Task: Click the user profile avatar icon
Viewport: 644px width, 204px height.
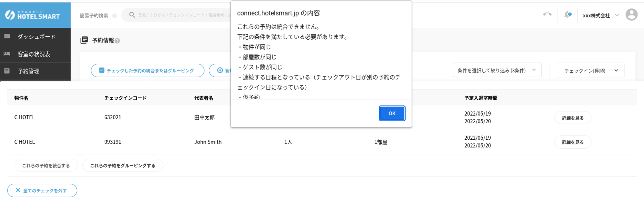Action: 631,15
